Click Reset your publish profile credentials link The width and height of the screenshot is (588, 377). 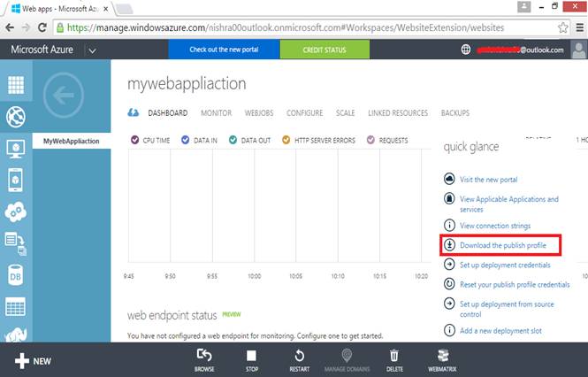coord(515,284)
